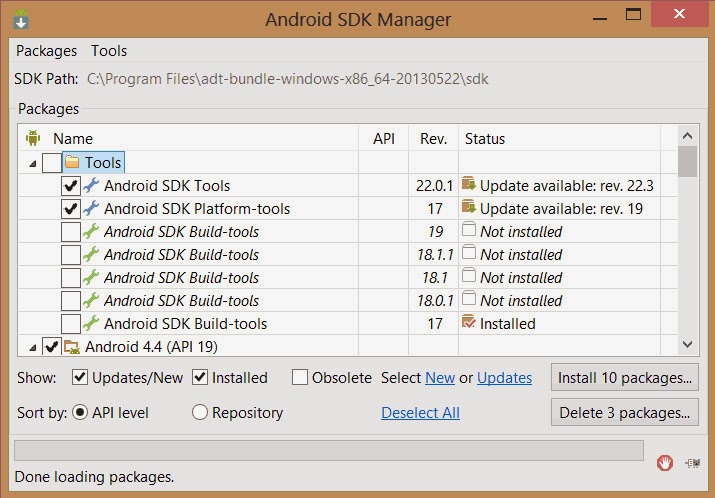The width and height of the screenshot is (715, 498).
Task: Open the Tools menu
Action: tap(109, 50)
